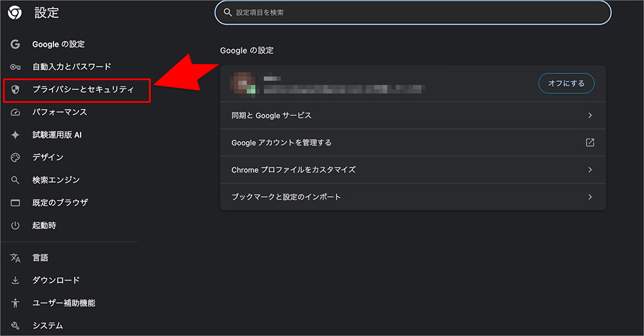Click the palette icon for デザイン
644x336 pixels.
pos(15,157)
